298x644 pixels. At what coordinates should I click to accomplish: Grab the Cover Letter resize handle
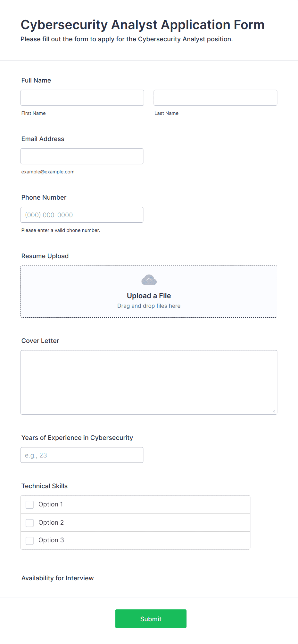tap(274, 411)
